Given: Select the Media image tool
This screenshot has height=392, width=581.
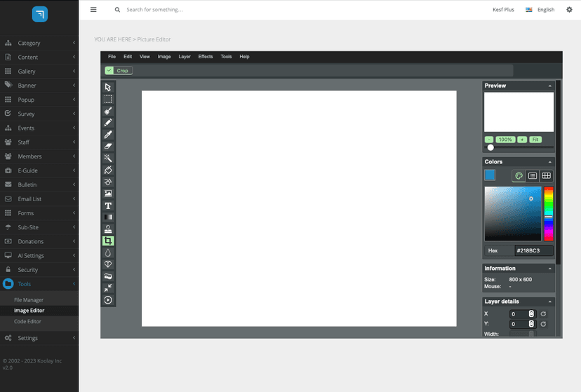Looking at the screenshot, I should pyautogui.click(x=108, y=194).
